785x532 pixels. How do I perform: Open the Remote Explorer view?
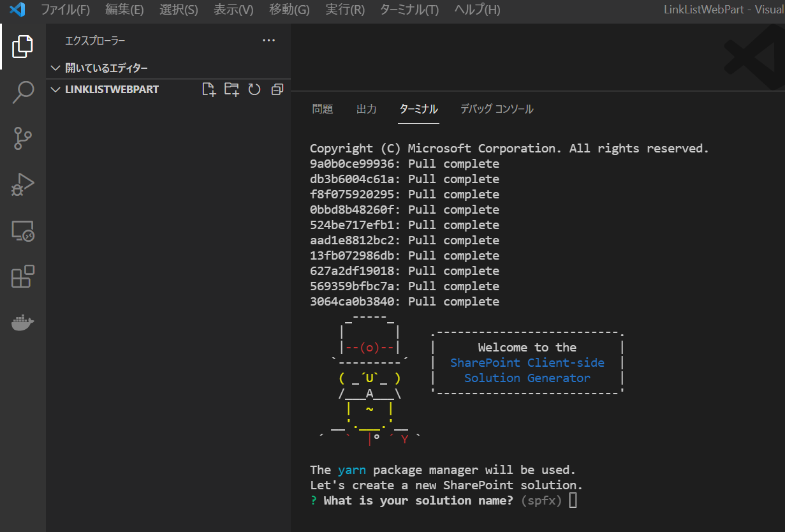click(23, 230)
